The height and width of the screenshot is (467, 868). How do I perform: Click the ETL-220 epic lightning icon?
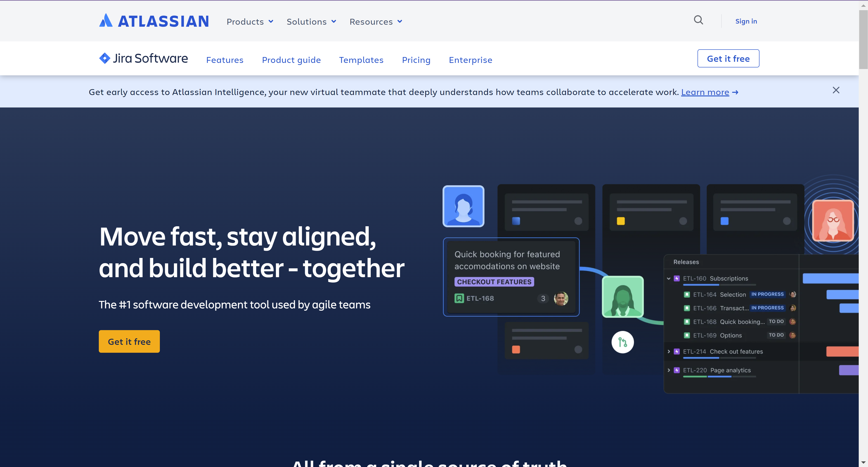coord(677,370)
